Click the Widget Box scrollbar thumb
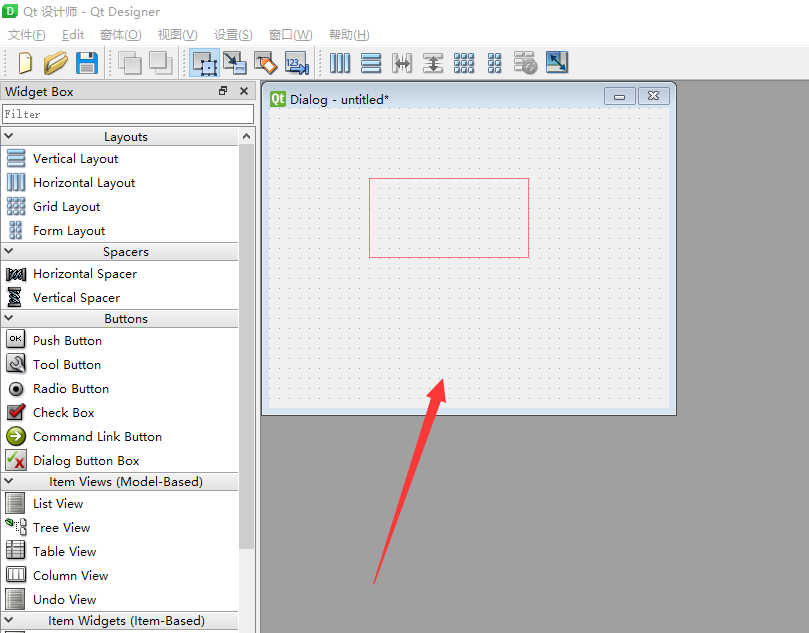Viewport: 809px width, 633px height. pyautogui.click(x=246, y=346)
